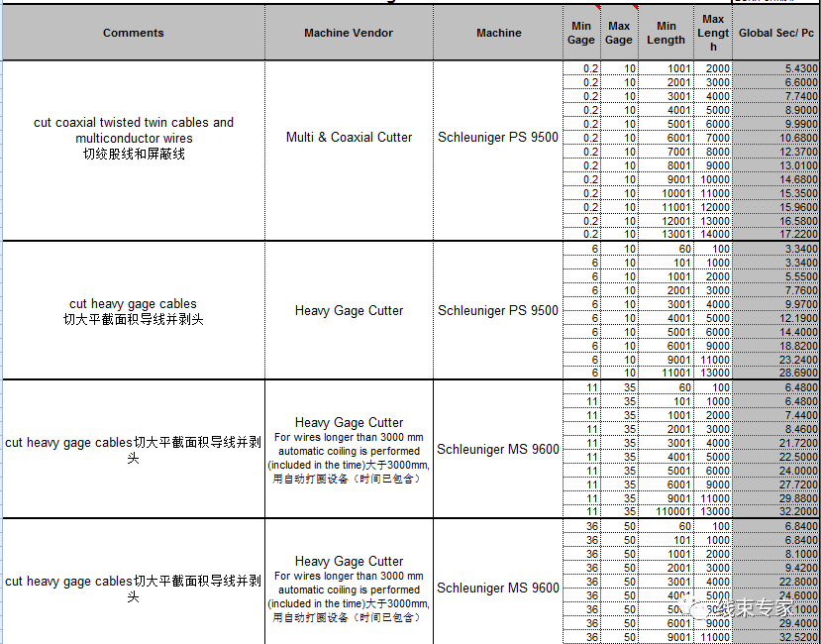The image size is (821, 644).
Task: Select the 9.9900 Global Sec/Pc cell
Action: (776, 124)
